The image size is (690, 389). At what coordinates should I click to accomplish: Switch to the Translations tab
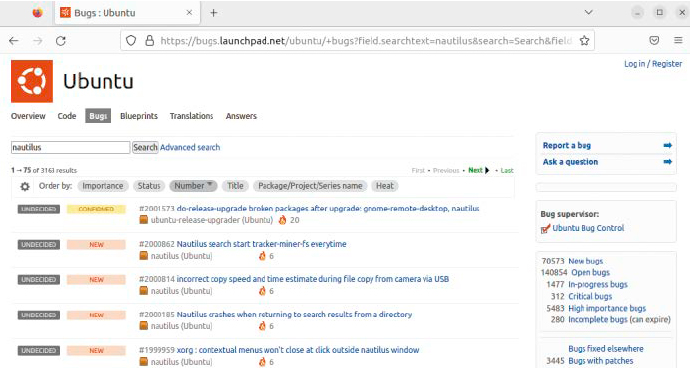(x=191, y=116)
